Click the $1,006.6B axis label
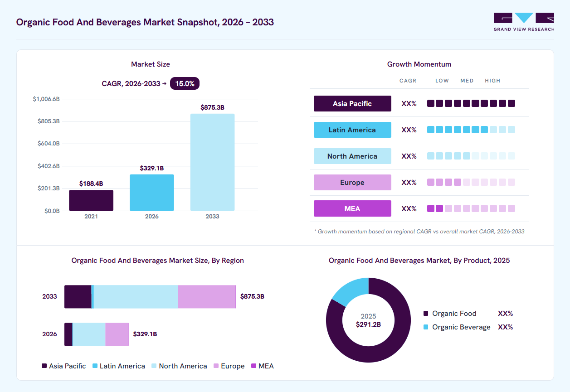Screen dimensions: 570x392 click(46, 99)
